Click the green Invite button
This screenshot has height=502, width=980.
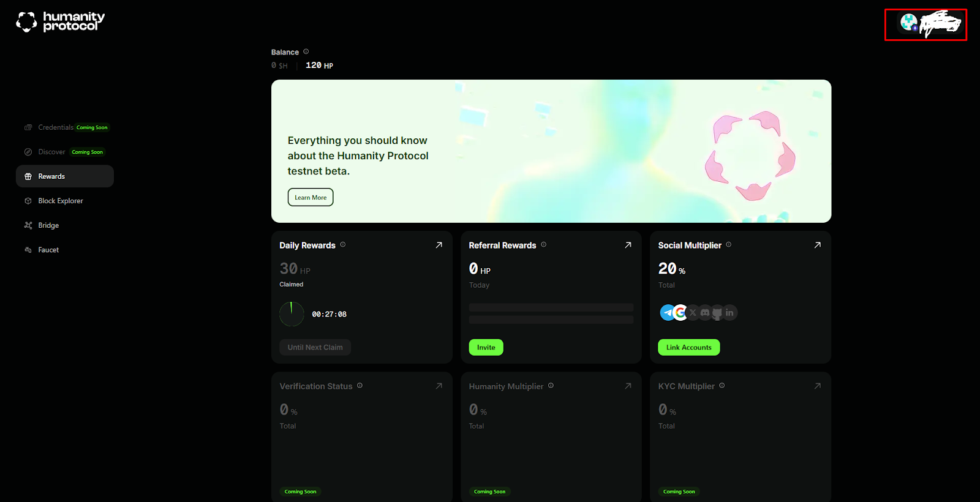[x=486, y=347]
